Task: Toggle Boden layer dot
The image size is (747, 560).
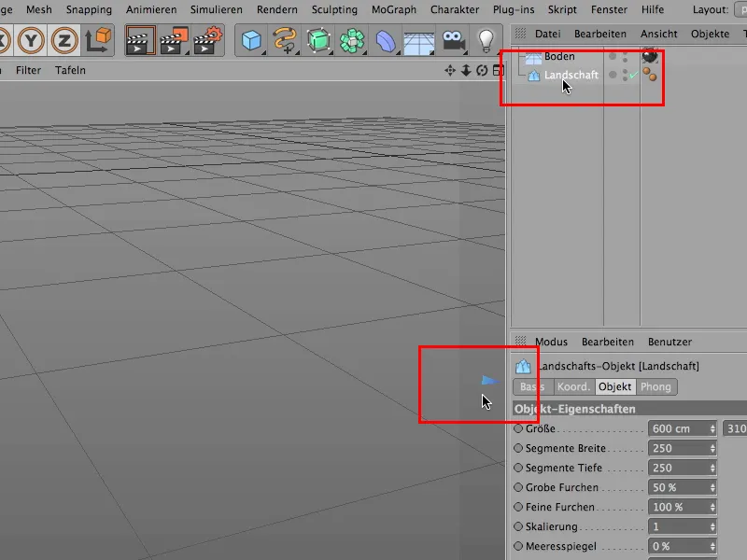Action: [x=613, y=57]
